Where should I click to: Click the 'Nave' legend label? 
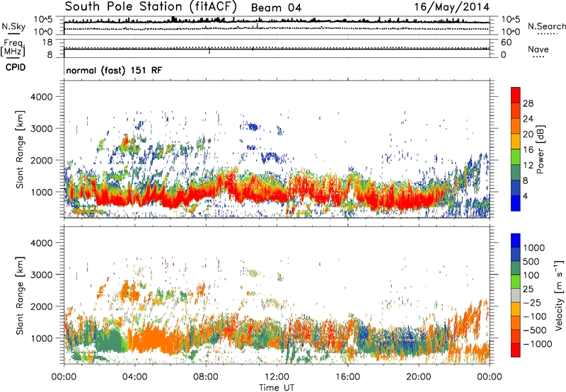538,50
